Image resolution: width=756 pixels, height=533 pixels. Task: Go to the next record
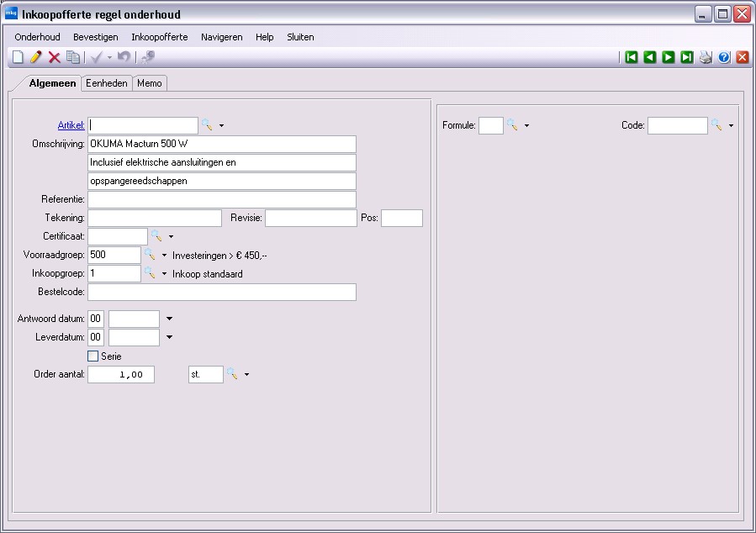pyautogui.click(x=669, y=57)
